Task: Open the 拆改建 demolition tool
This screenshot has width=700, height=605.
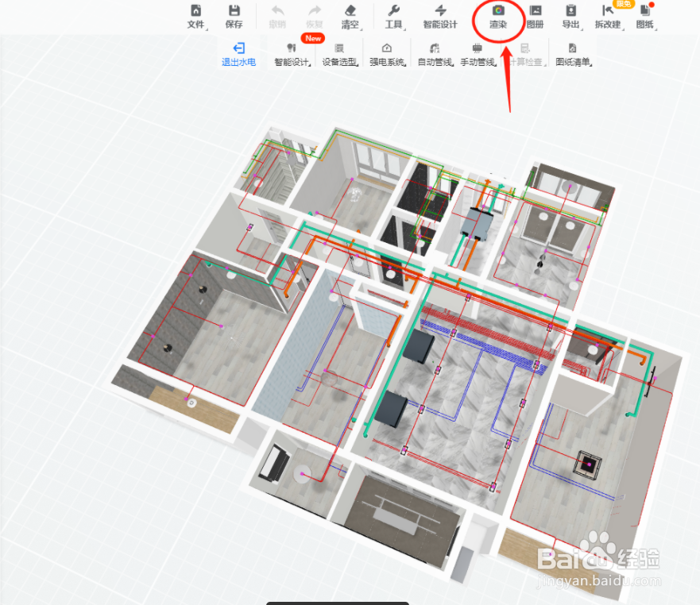Action: 609,17
